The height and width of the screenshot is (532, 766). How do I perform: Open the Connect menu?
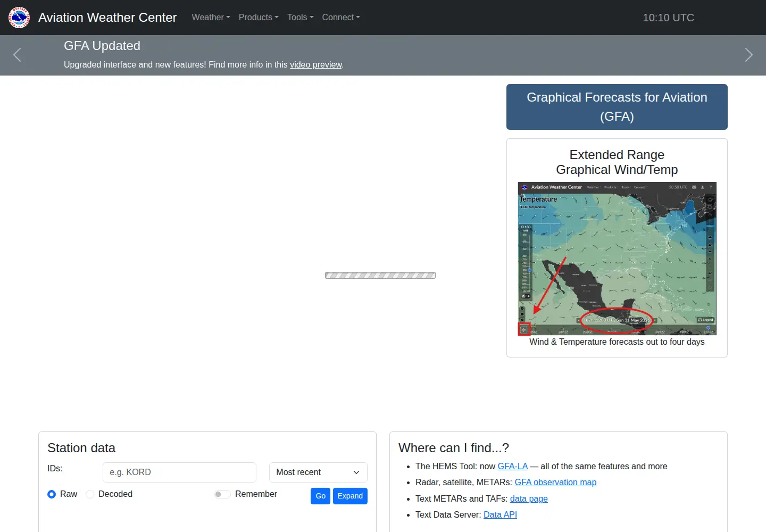click(x=341, y=18)
